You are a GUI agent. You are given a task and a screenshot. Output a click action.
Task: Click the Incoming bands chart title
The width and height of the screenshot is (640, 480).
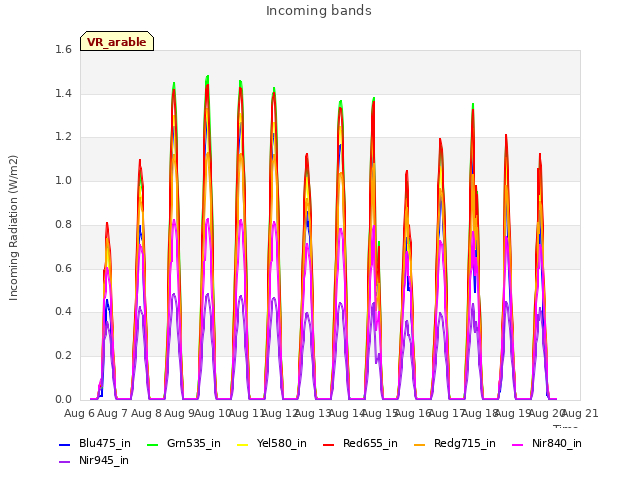click(x=319, y=11)
